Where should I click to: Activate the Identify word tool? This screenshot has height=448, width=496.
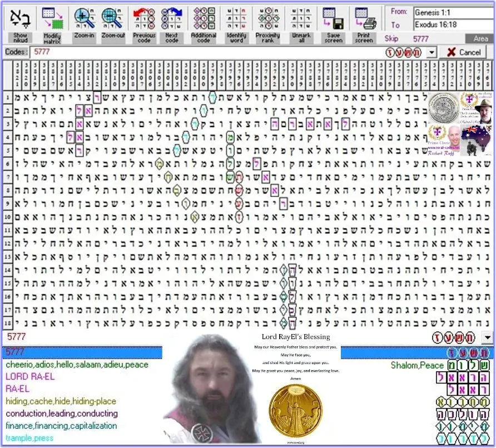click(x=237, y=19)
